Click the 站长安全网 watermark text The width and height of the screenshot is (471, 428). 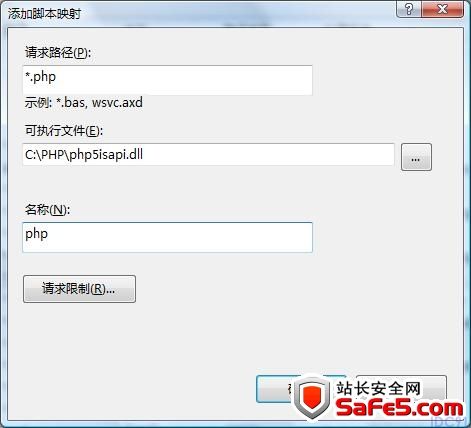378,389
